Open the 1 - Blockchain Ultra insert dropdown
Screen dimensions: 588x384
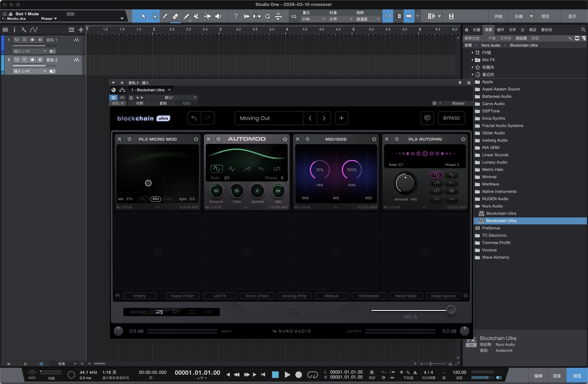pyautogui.click(x=169, y=90)
